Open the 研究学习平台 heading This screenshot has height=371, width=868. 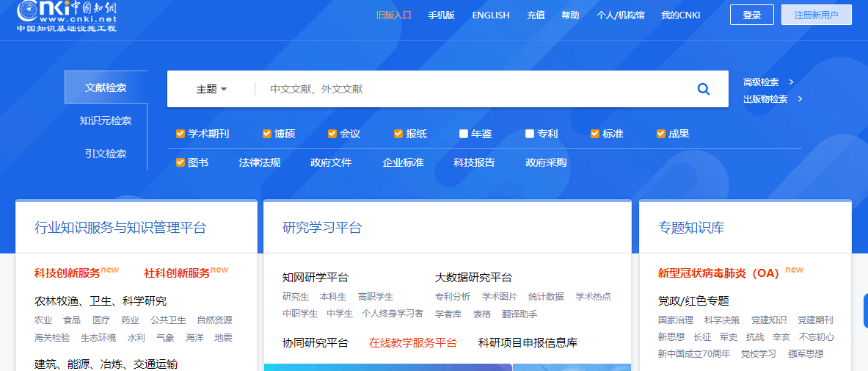(x=321, y=227)
